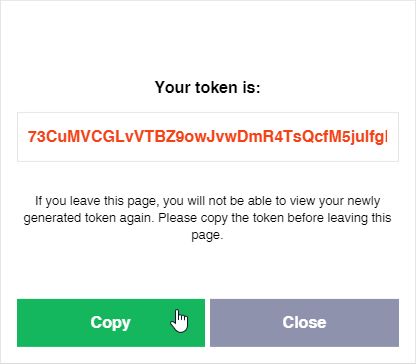Click the green Copy button
416x364 pixels.
111,323
